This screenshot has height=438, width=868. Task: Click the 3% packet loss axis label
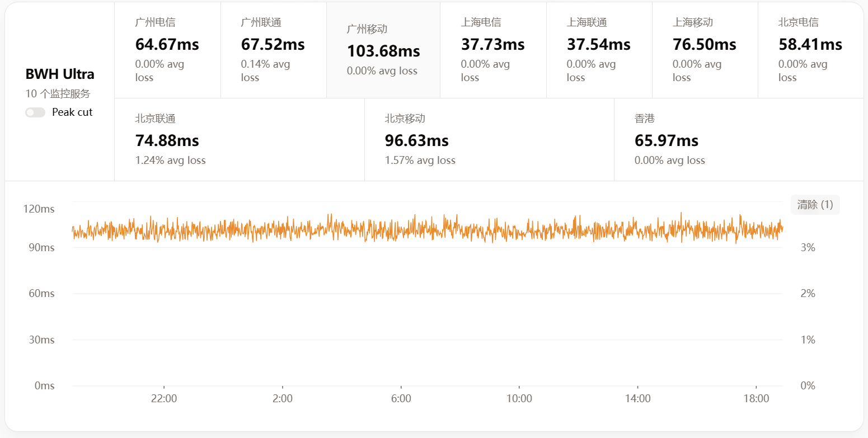click(808, 247)
